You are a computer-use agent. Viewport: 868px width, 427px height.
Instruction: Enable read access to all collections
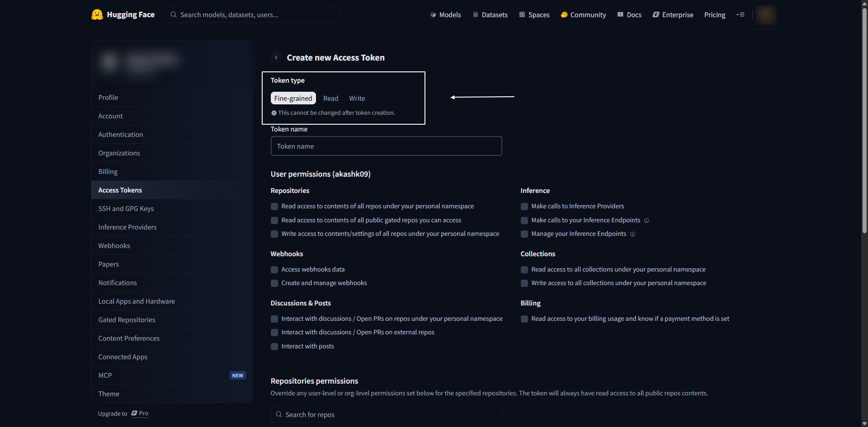[524, 270]
